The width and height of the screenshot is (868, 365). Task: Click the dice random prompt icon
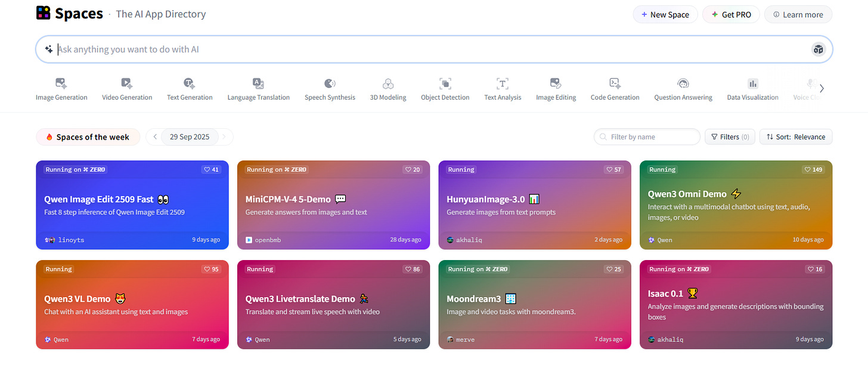pos(817,50)
